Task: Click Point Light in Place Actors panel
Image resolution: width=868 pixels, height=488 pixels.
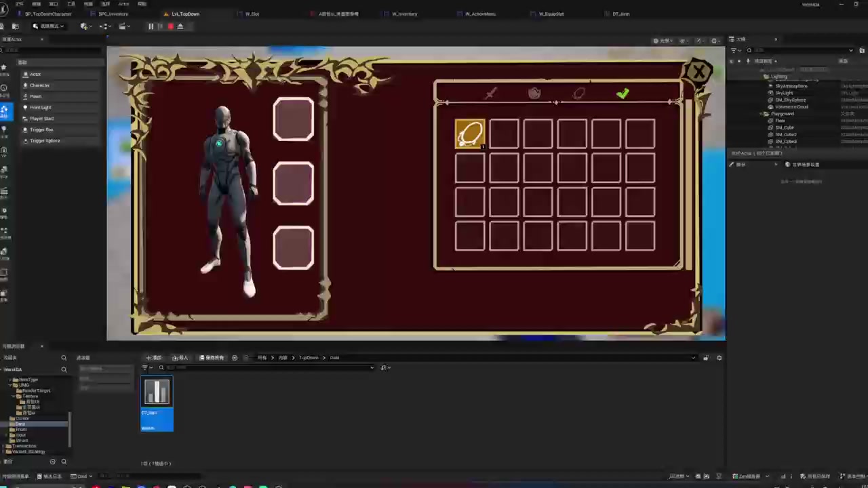Action: tap(40, 107)
